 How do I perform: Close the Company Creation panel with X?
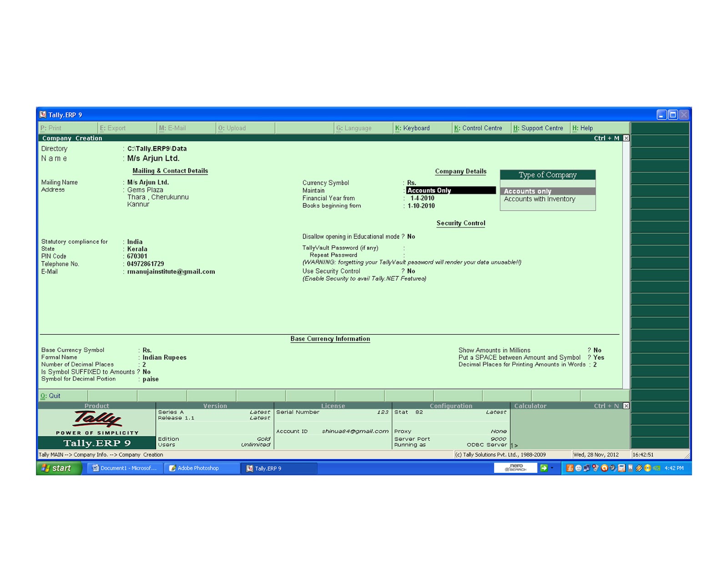tap(626, 138)
